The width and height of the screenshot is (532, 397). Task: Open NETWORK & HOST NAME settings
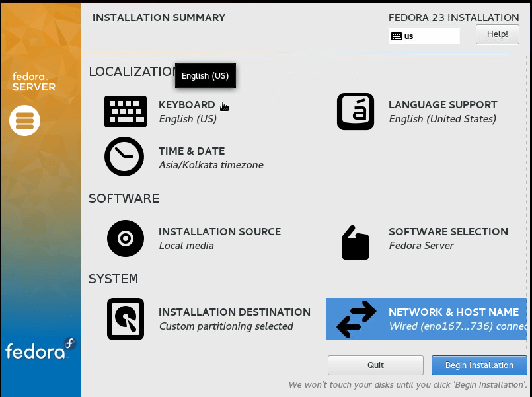point(453,312)
